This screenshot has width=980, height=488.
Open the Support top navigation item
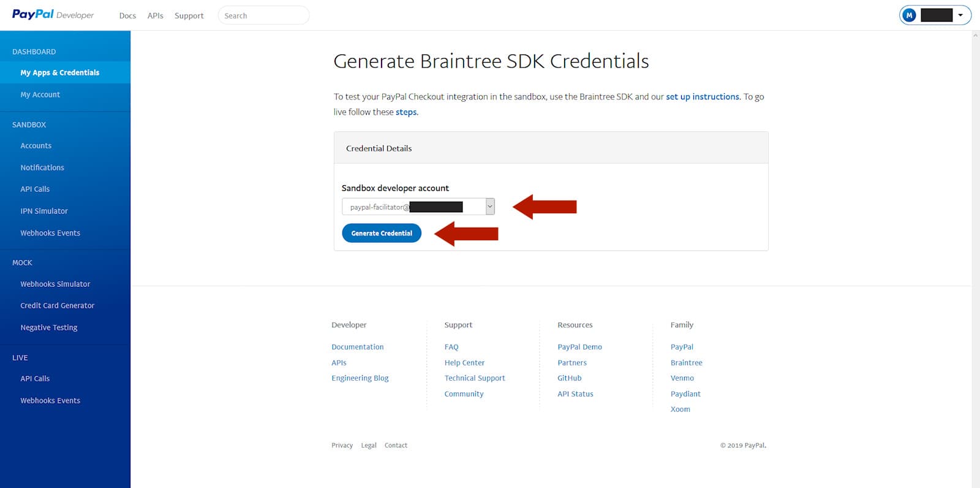[x=189, y=16]
